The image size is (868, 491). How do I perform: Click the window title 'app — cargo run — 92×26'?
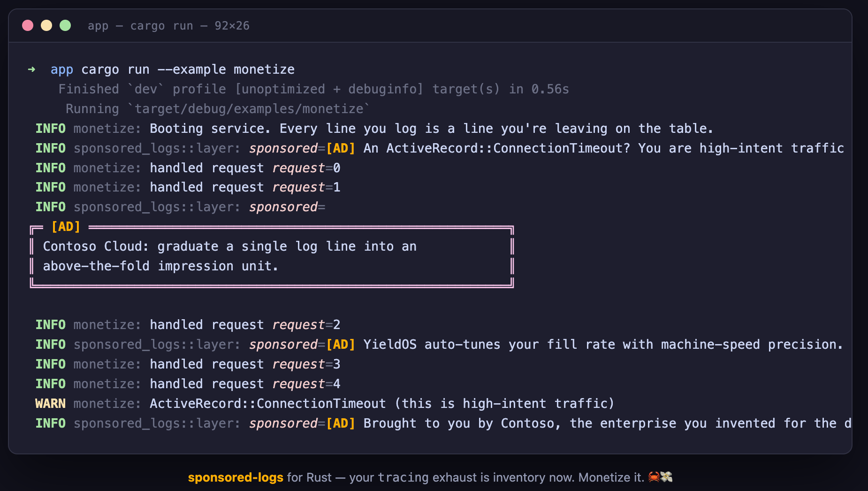tap(168, 26)
